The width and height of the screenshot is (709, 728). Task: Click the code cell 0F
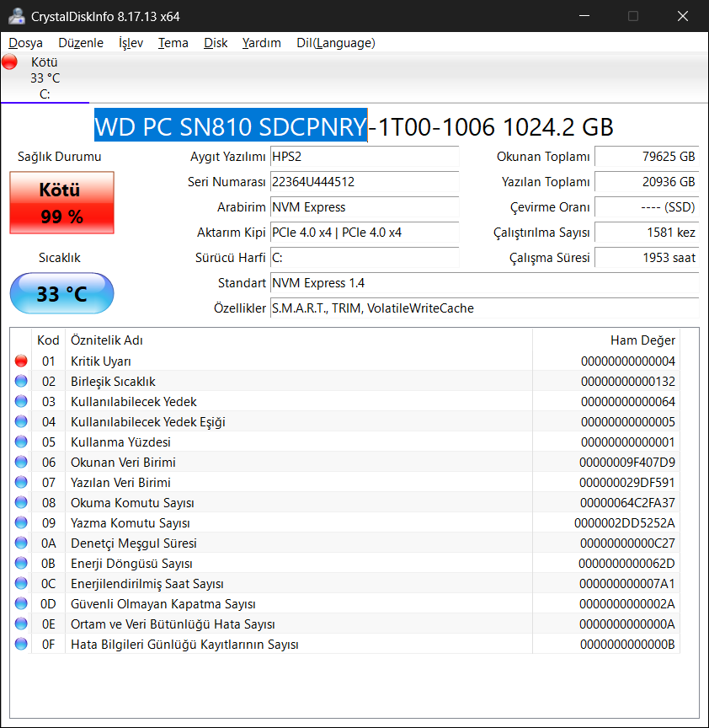click(48, 645)
